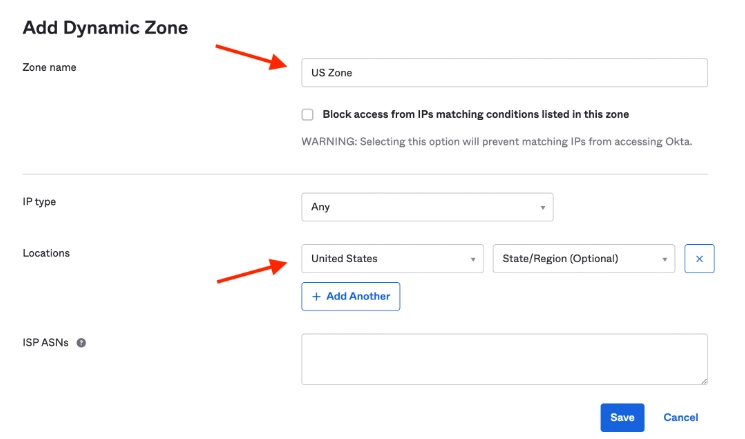This screenshot has width=745, height=439.
Task: Click the Add Another location button
Action: (351, 296)
